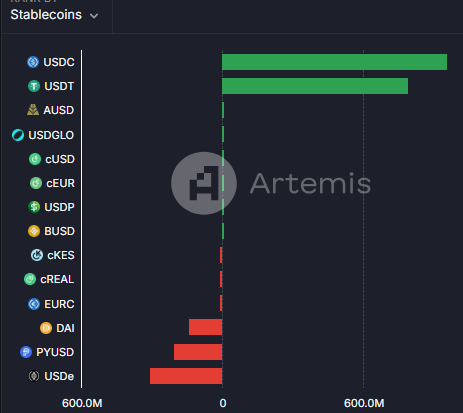Select the USDC label
The width and height of the screenshot is (463, 413).
[x=59, y=62]
